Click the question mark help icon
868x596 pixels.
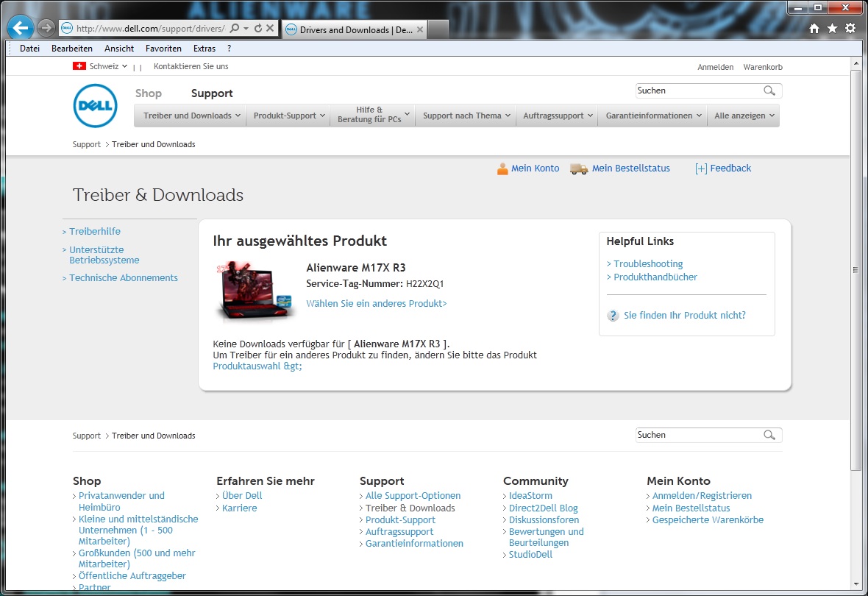point(613,316)
